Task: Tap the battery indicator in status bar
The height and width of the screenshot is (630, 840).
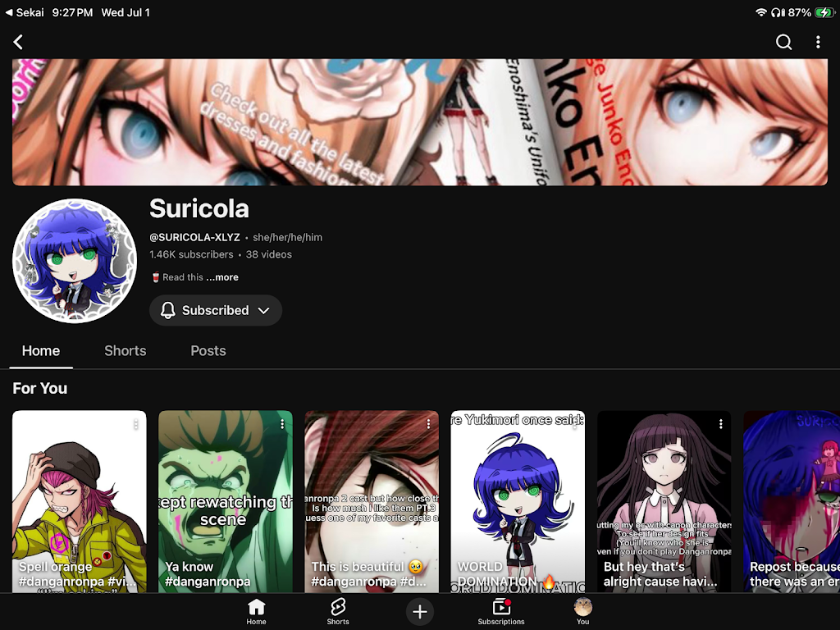Action: pos(824,12)
